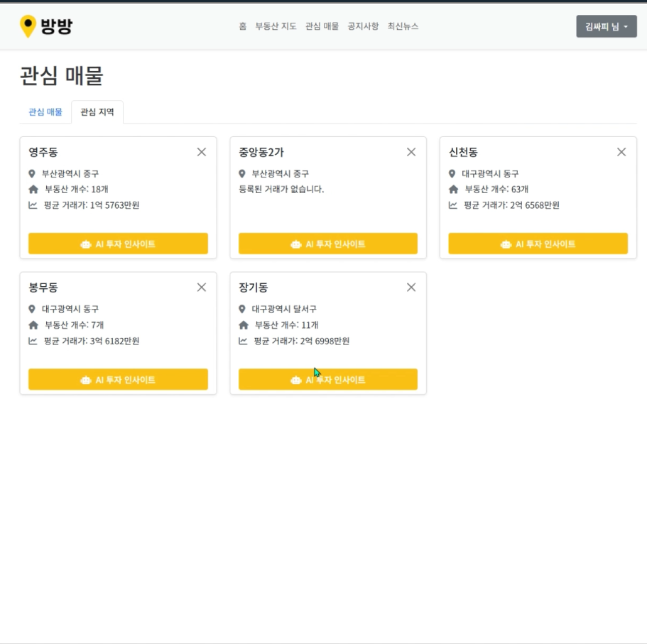
Task: Click the 봉무동 card title
Action: [x=43, y=288]
